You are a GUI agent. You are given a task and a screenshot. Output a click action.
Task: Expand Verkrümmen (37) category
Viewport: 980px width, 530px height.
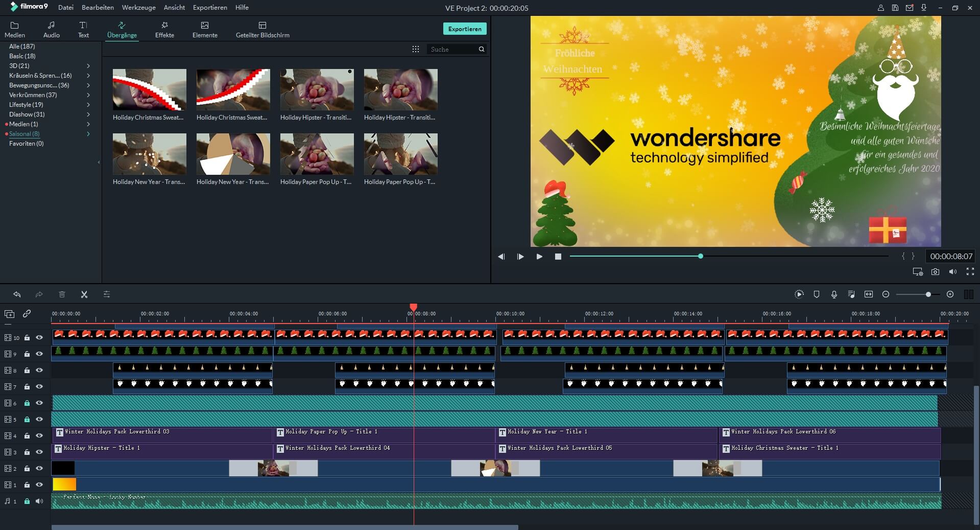click(88, 95)
